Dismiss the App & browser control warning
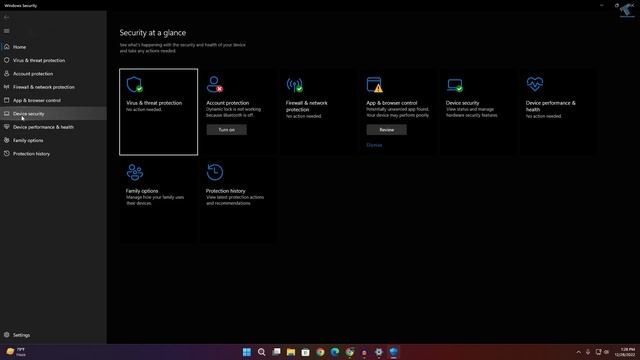Viewport: 640px width, 360px height. (x=374, y=145)
